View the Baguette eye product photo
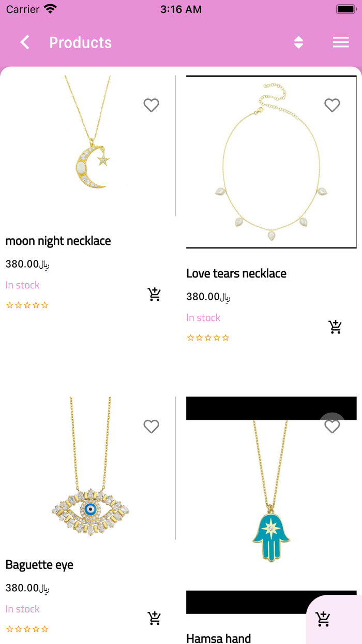This screenshot has height=644, width=362. (88, 469)
